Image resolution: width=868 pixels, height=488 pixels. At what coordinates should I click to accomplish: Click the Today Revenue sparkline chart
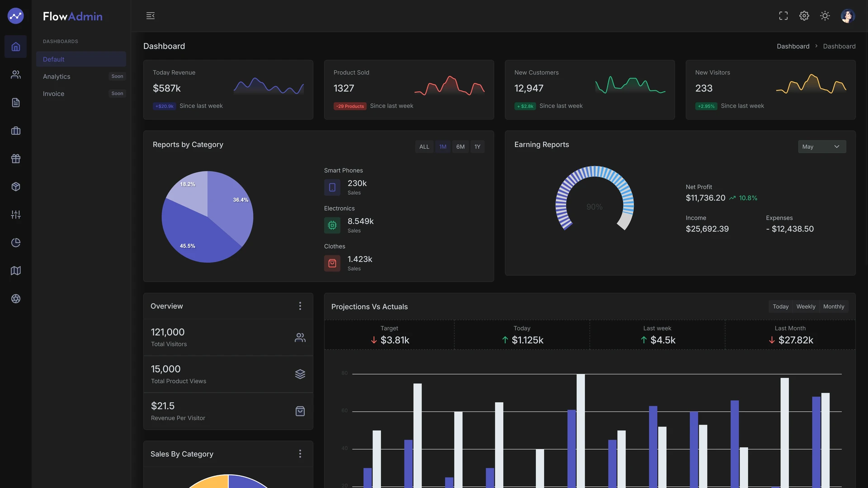[269, 85]
